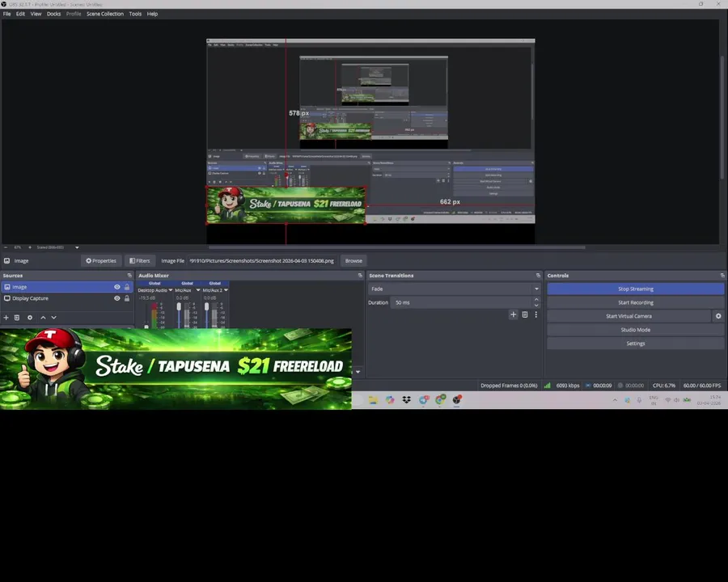
Task: Click Start Virtual Camera
Action: click(x=629, y=316)
